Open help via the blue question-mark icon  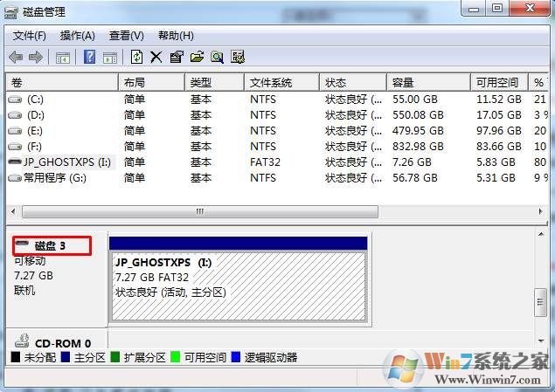point(89,57)
